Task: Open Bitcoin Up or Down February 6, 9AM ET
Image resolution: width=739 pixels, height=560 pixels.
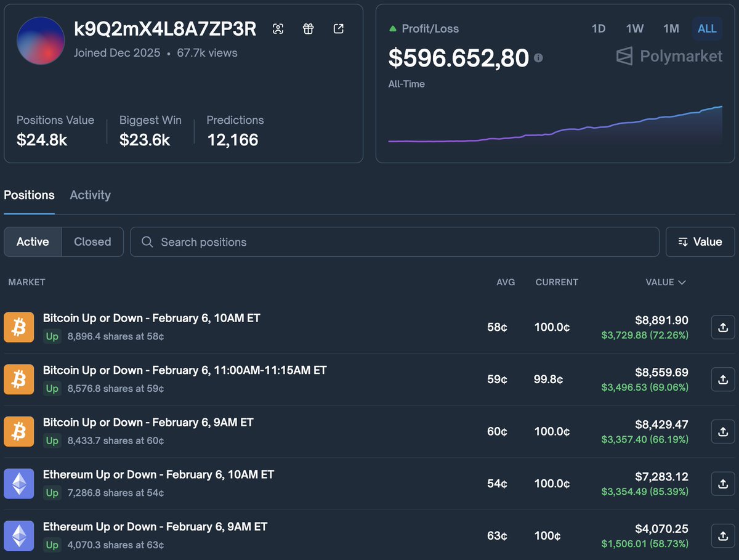Action: 148,423
